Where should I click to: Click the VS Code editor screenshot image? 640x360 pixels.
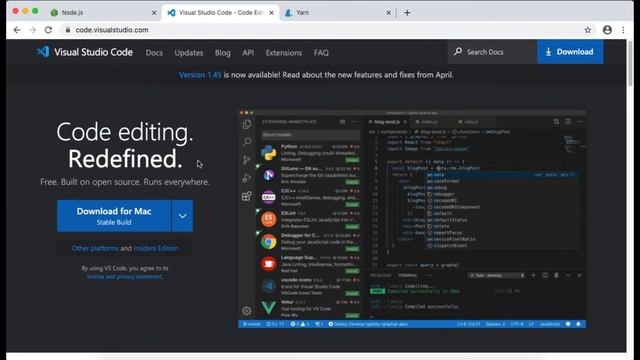click(412, 219)
